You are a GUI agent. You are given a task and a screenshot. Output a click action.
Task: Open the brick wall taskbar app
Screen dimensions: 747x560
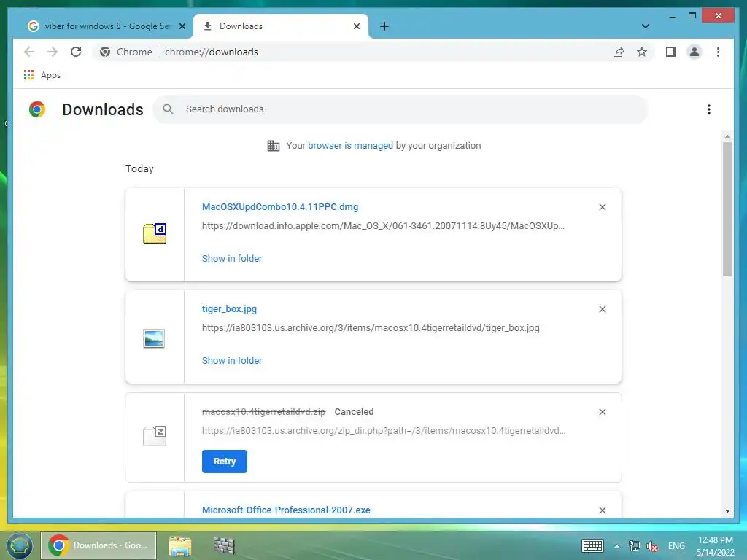pyautogui.click(x=224, y=546)
